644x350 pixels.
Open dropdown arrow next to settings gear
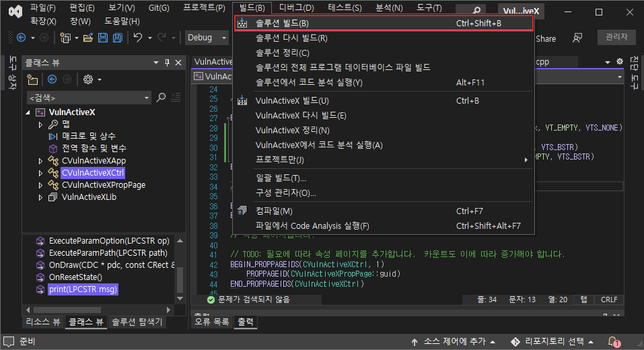tap(100, 79)
